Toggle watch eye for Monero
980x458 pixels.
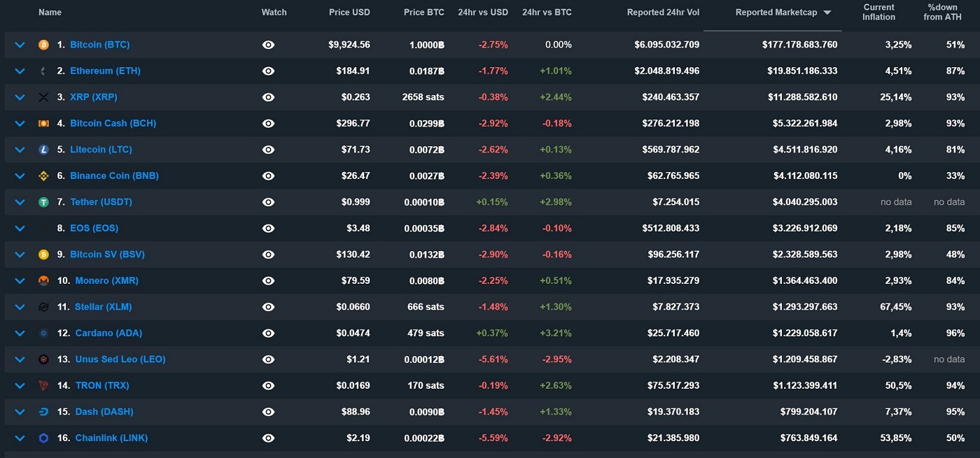click(x=268, y=280)
